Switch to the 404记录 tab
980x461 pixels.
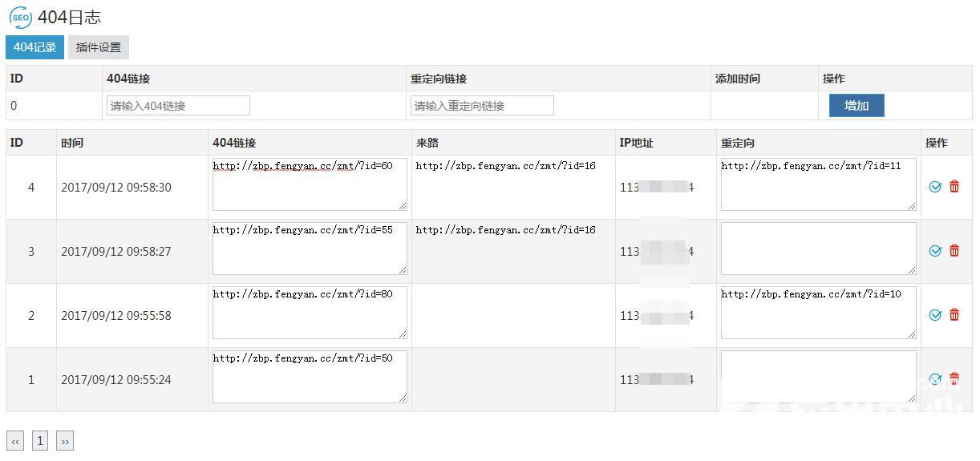point(34,47)
